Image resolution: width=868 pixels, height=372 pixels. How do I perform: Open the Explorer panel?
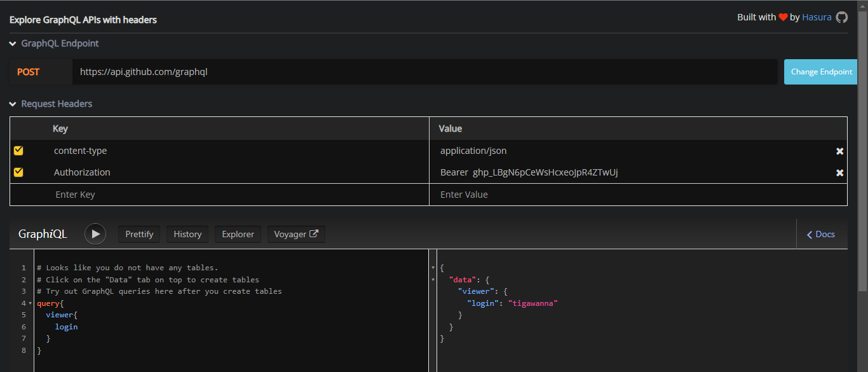238,234
